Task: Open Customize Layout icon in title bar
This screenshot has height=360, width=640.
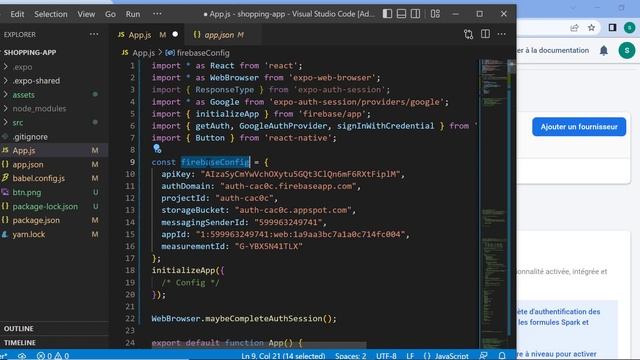Action: pyautogui.click(x=435, y=14)
